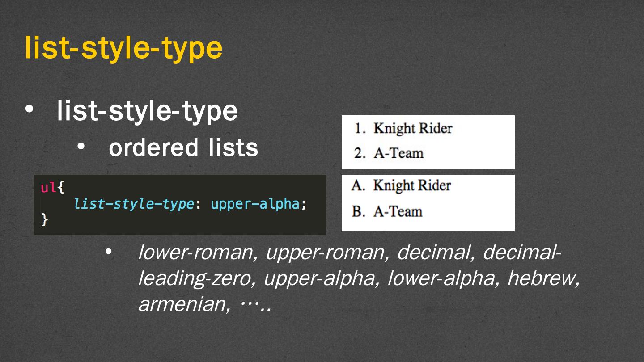Click '1. Knight Rider' in numbered list image
Screen dimensions: 644x362
coord(403,129)
